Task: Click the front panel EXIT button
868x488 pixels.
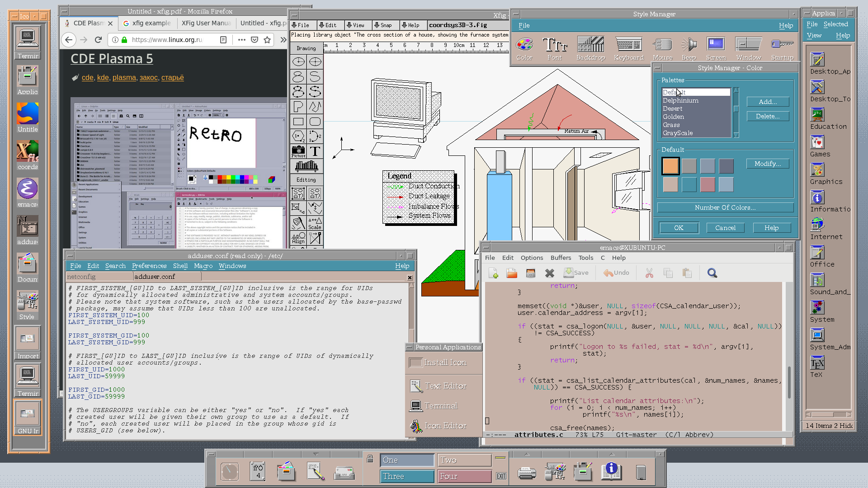Action: (x=501, y=476)
